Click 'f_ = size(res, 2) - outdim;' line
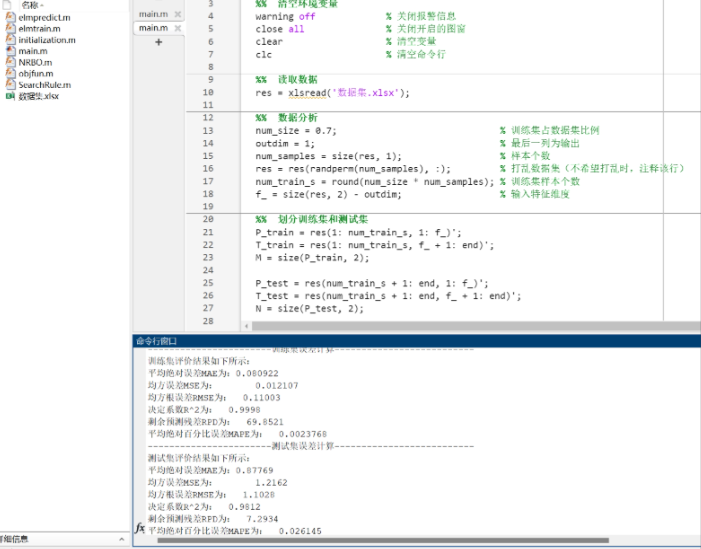Viewport: 701px width, 549px height. pyautogui.click(x=328, y=194)
